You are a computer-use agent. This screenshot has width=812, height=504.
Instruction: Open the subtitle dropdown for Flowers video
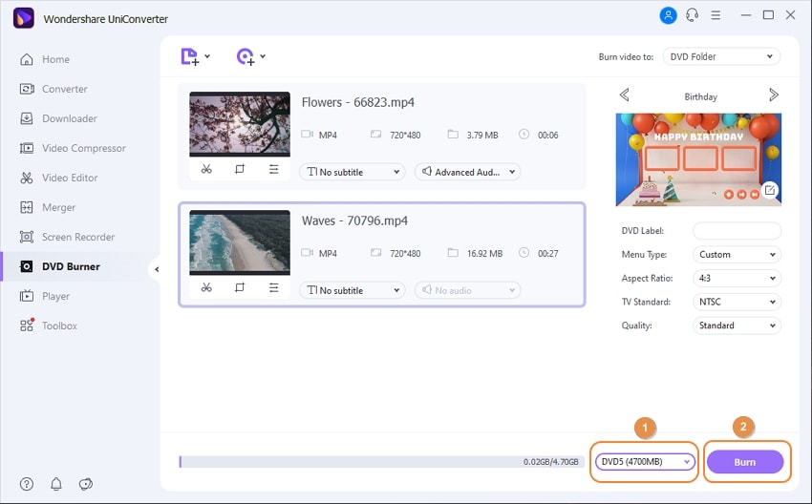(x=353, y=172)
